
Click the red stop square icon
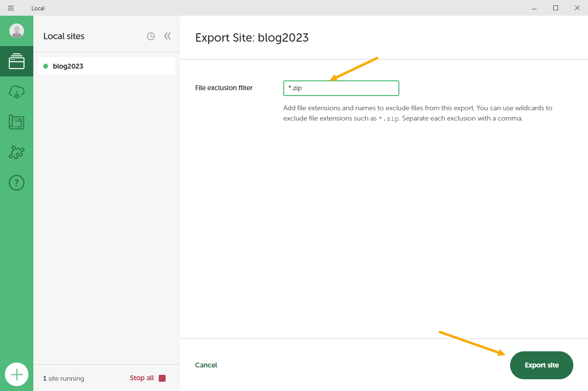pyautogui.click(x=162, y=378)
